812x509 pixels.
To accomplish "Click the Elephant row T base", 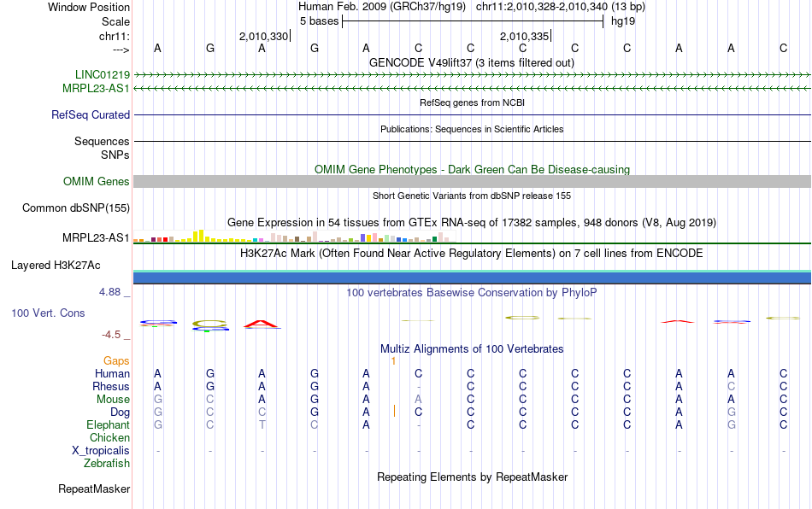I will (x=262, y=424).
